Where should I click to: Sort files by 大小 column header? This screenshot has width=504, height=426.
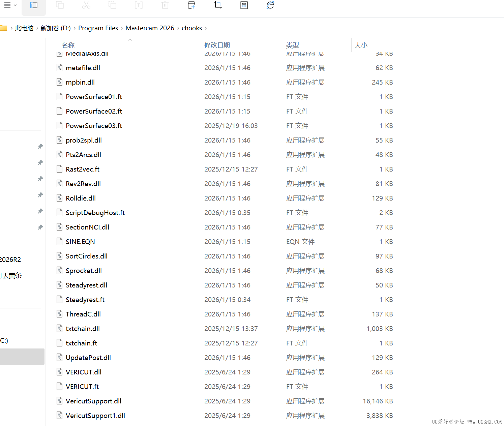(x=361, y=45)
